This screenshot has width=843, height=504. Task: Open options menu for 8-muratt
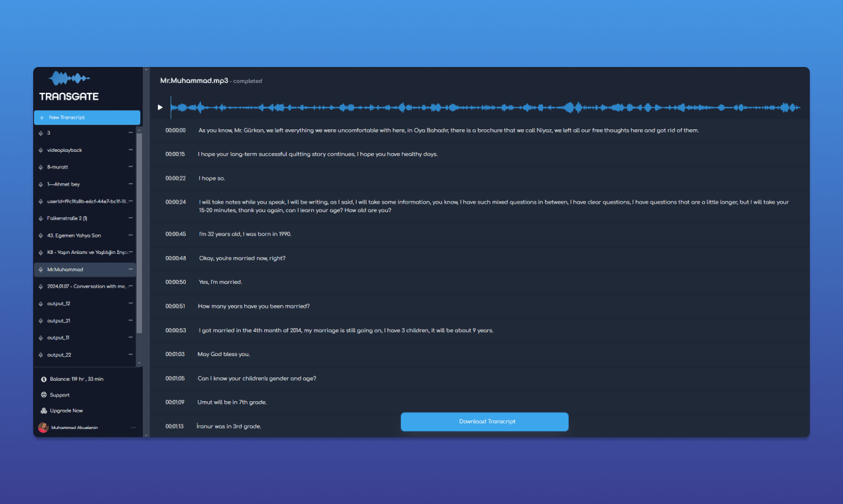click(x=131, y=167)
